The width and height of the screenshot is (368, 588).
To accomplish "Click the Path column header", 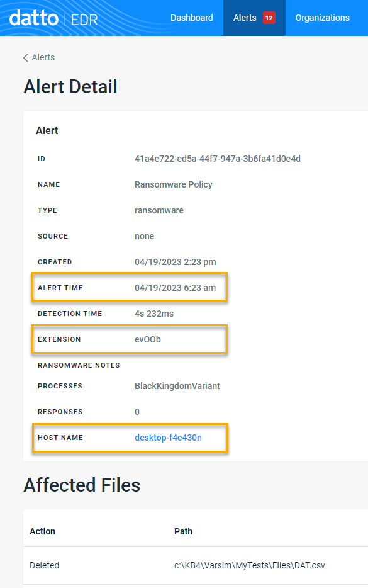I will pyautogui.click(x=183, y=531).
